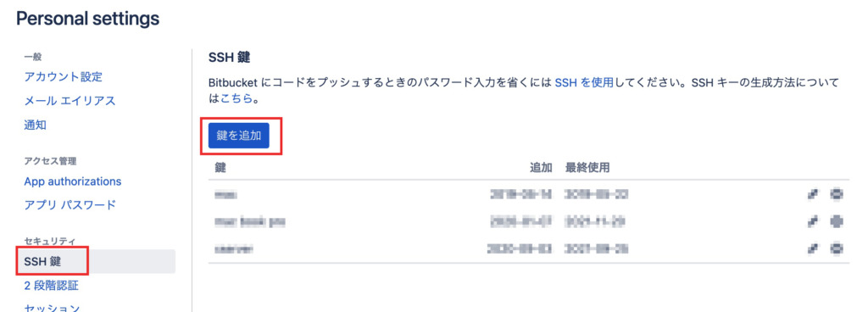This screenshot has height=312, width=868.
Task: Click the 最終使用 column header
Action: click(587, 168)
